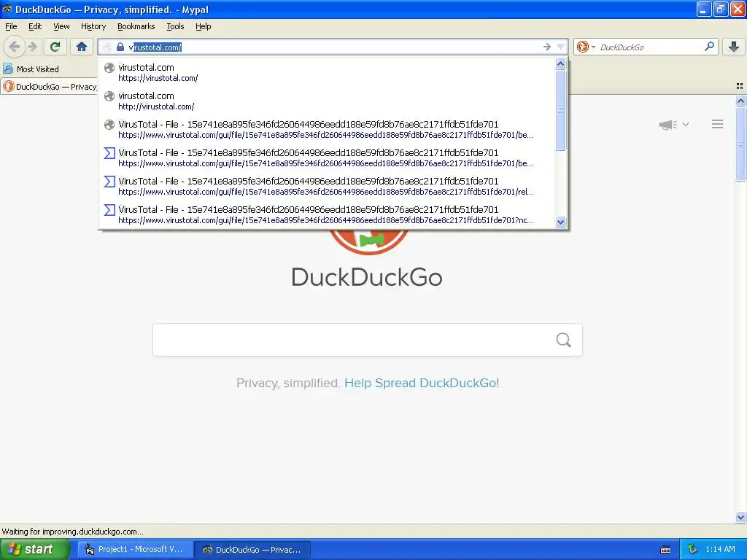Click sigma icon of the ?nc... suggestion
747x560 pixels.
(109, 209)
